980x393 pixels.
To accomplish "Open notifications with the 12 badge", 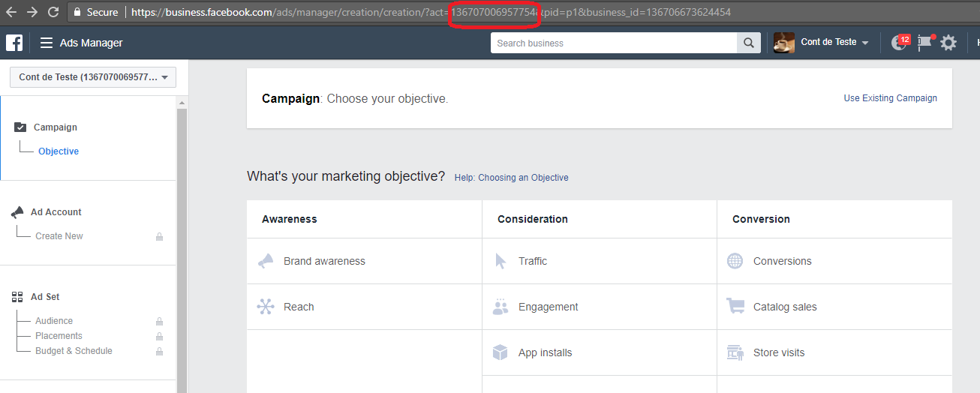I will click(899, 43).
